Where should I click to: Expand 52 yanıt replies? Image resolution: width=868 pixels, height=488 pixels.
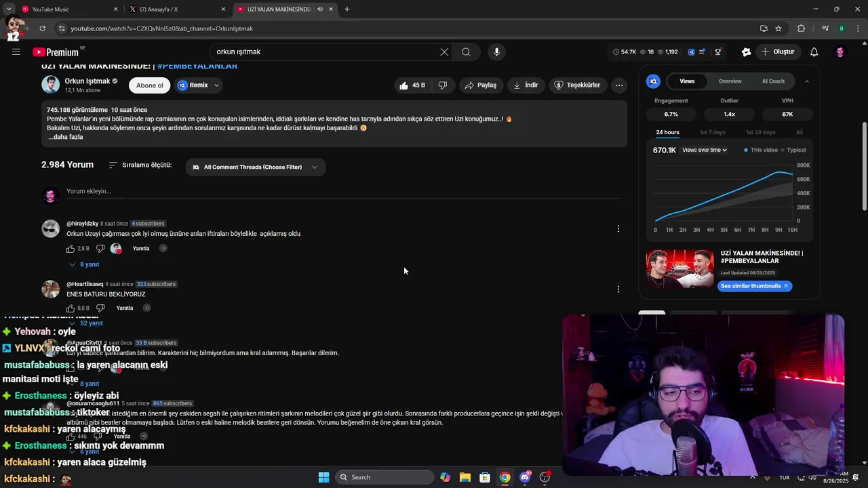(x=86, y=323)
